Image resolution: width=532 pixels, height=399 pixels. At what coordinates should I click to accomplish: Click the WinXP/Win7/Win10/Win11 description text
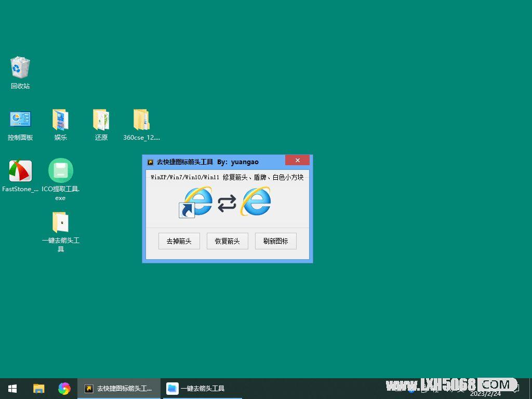(x=227, y=177)
